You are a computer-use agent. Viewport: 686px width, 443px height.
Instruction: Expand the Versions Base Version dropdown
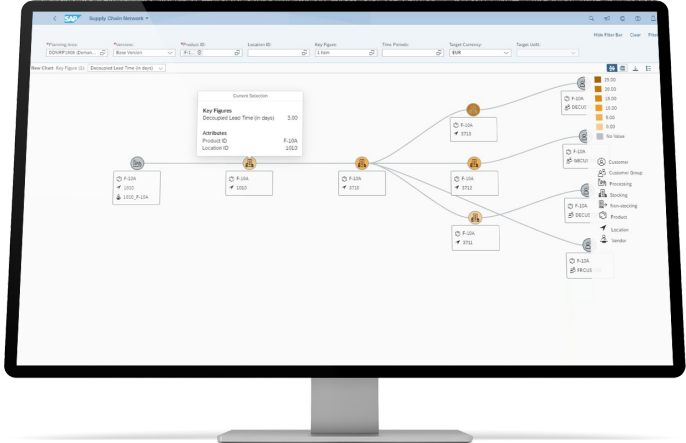pos(170,52)
